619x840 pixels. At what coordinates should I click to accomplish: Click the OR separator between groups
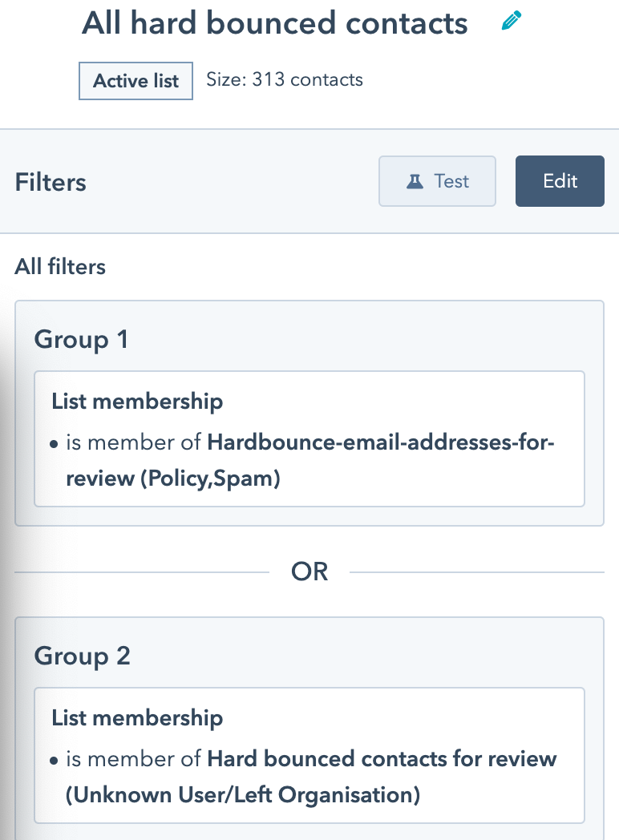pos(309,571)
